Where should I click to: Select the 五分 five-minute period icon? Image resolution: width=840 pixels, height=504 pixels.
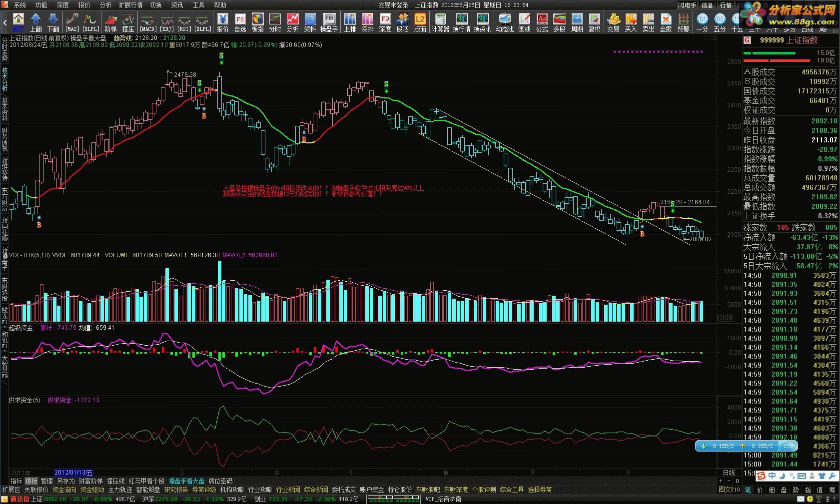click(720, 22)
